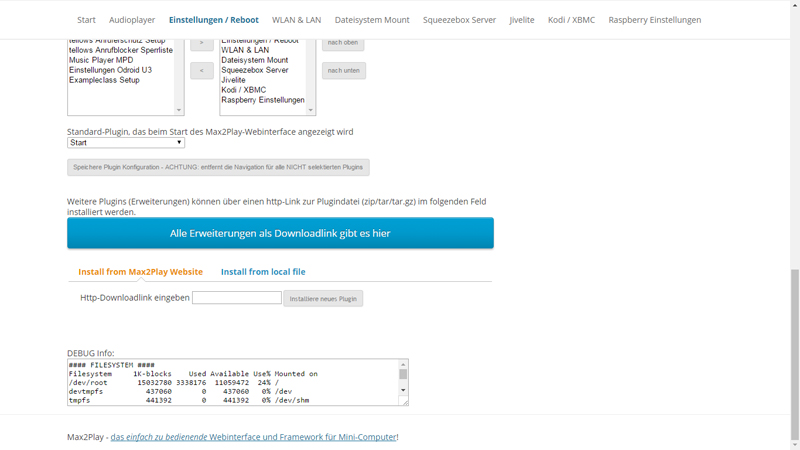This screenshot has width=800, height=450.
Task: Select tellows Anrufblocker Sperrliste in left list
Action: point(121,50)
